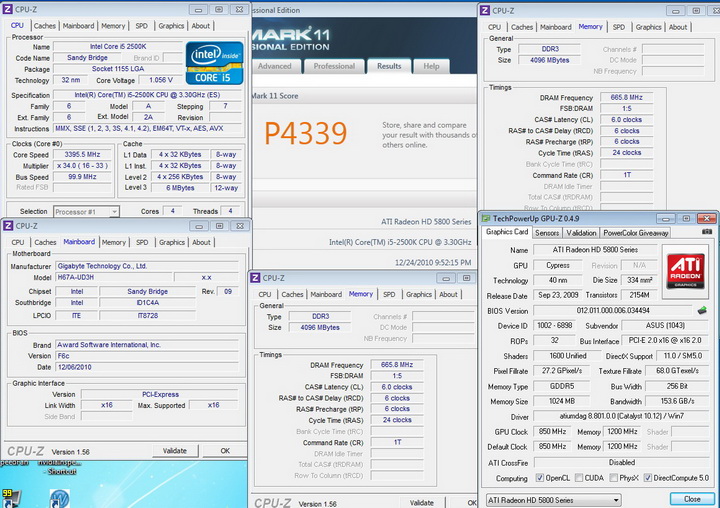The height and width of the screenshot is (508, 720).
Task: Open the Mainboard tab in the CPU-Z window below 3DMark
Action: pos(326,294)
